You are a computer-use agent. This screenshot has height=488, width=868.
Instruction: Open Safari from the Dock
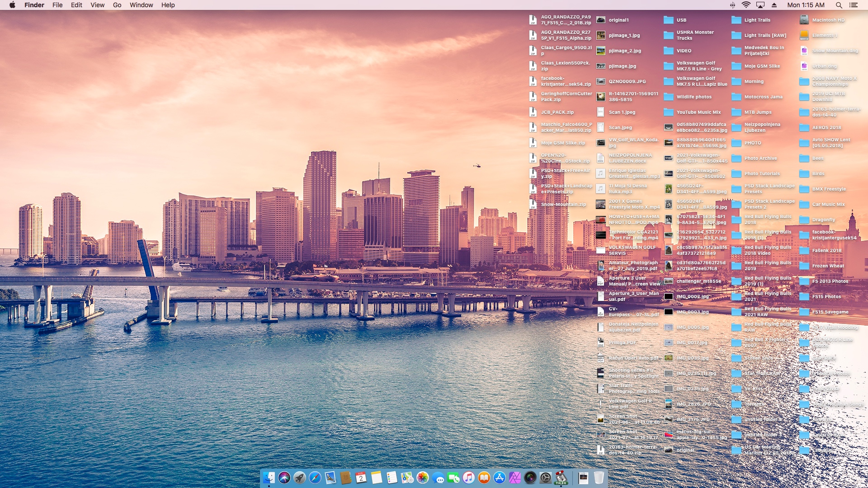coord(315,478)
